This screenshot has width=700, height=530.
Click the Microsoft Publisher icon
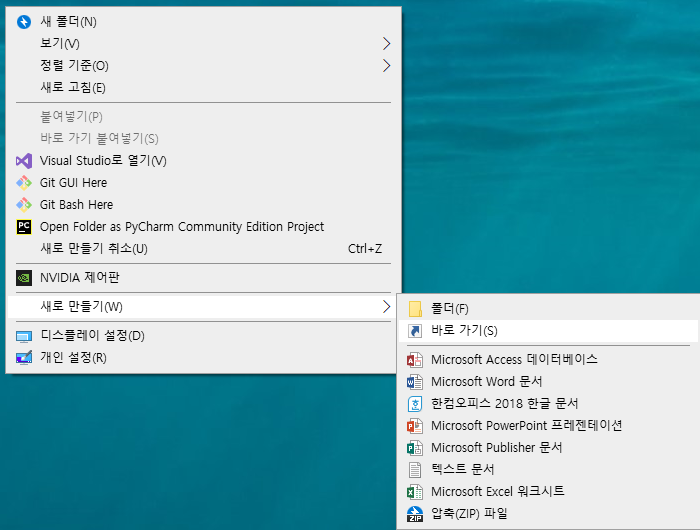point(415,447)
